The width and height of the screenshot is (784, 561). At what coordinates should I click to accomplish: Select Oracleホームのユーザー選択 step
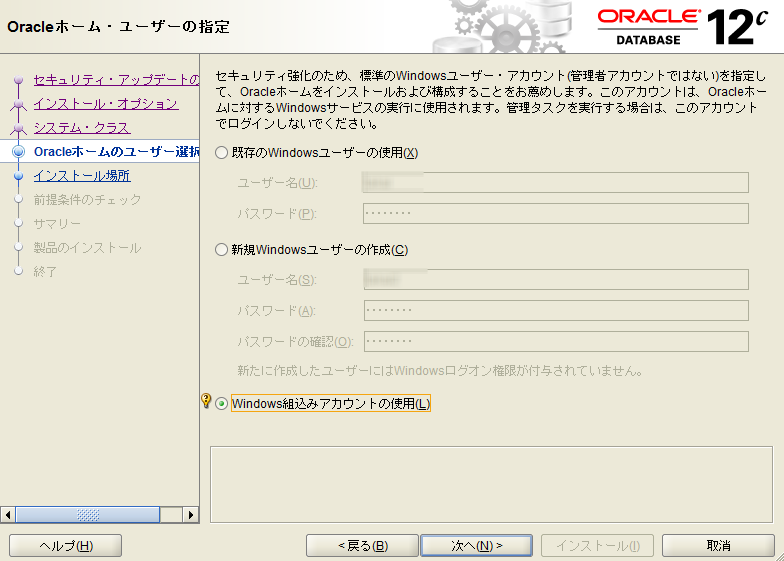(x=116, y=152)
